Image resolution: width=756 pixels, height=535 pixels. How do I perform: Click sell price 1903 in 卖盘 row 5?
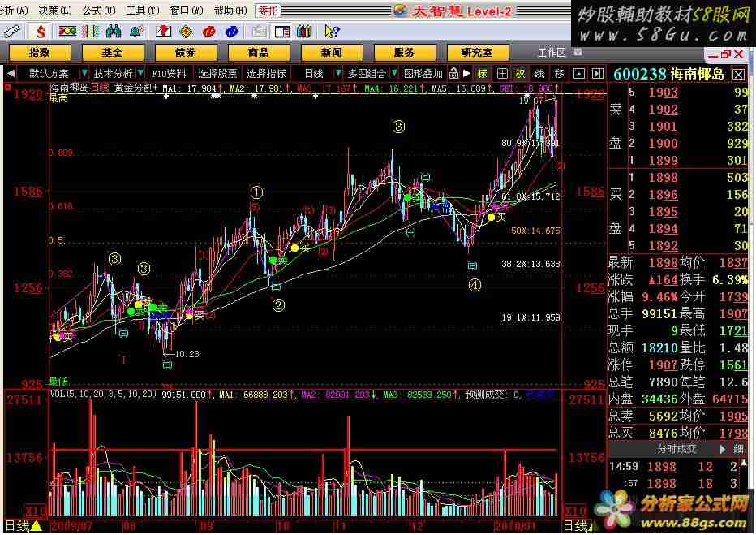coord(663,92)
